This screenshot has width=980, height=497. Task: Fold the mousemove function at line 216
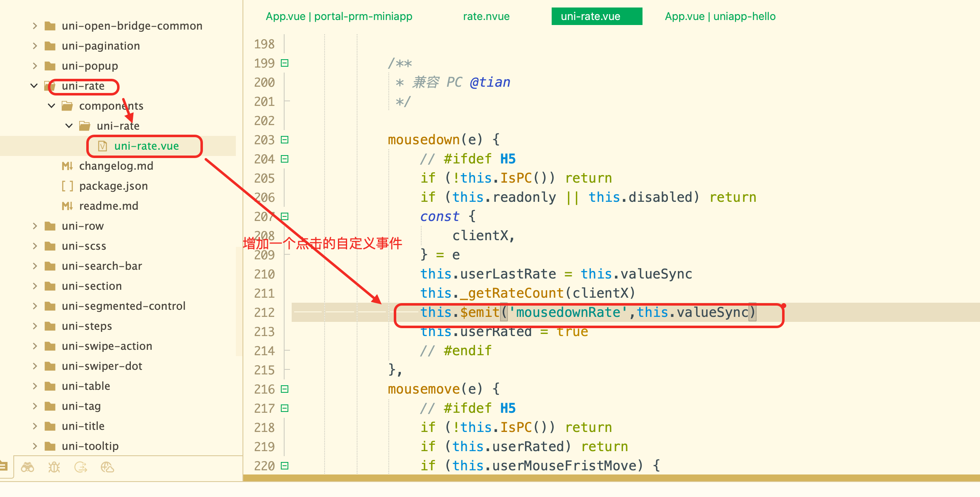pyautogui.click(x=285, y=389)
